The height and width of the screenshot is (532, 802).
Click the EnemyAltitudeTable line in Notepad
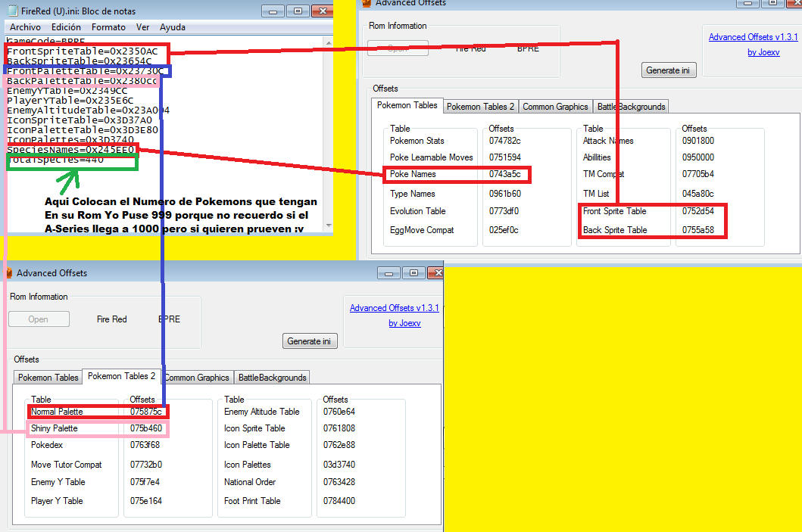(88, 110)
